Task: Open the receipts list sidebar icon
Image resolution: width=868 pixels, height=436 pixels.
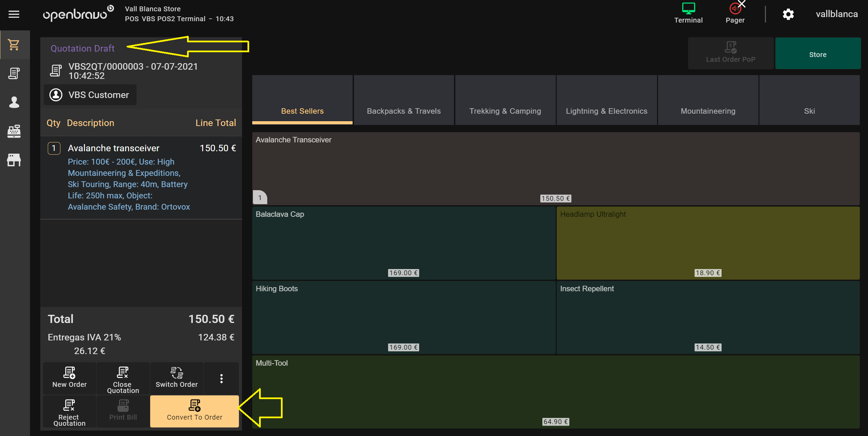Action: coord(14,73)
